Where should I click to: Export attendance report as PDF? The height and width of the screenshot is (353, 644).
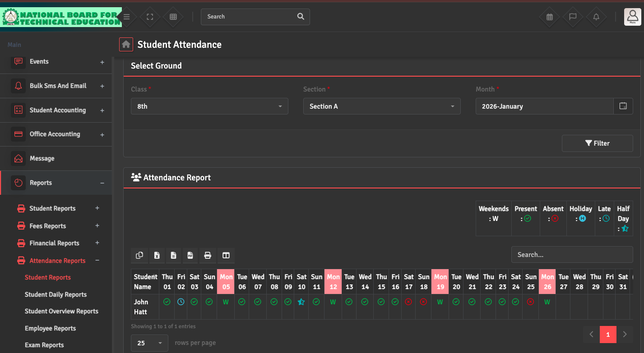click(x=190, y=256)
